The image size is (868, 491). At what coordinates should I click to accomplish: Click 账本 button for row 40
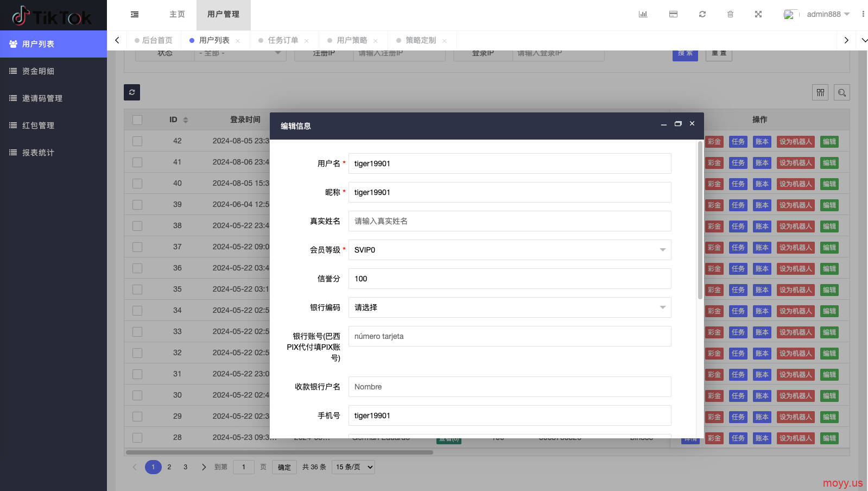[762, 184]
